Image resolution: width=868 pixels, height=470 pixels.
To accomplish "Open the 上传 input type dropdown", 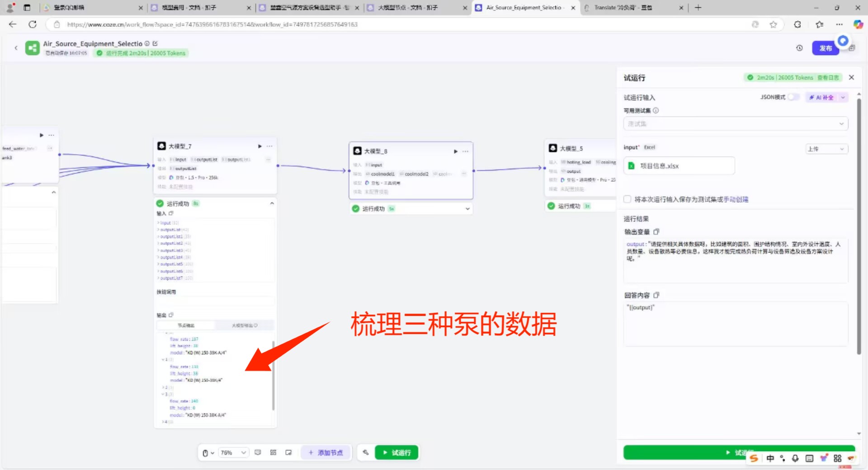I will coord(826,149).
